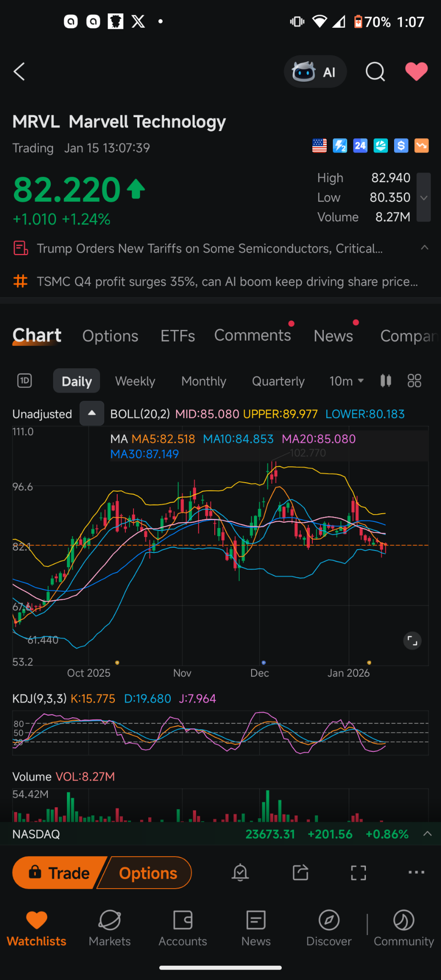The width and height of the screenshot is (441, 980).
Task: Collapse indicators with the up triangle button
Action: click(92, 413)
